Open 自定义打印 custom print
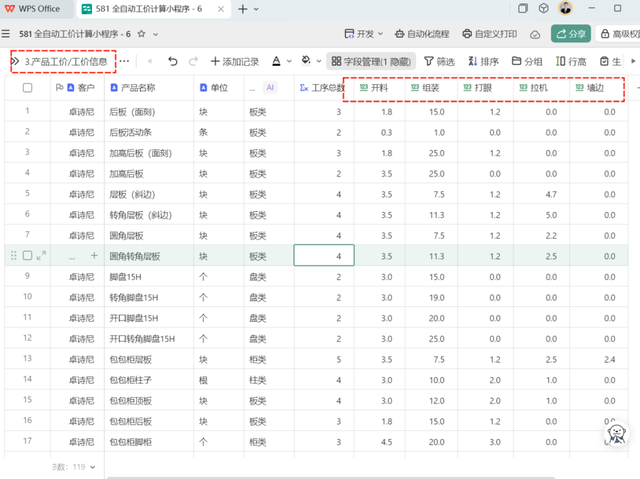The width and height of the screenshot is (640, 479). pyautogui.click(x=489, y=34)
